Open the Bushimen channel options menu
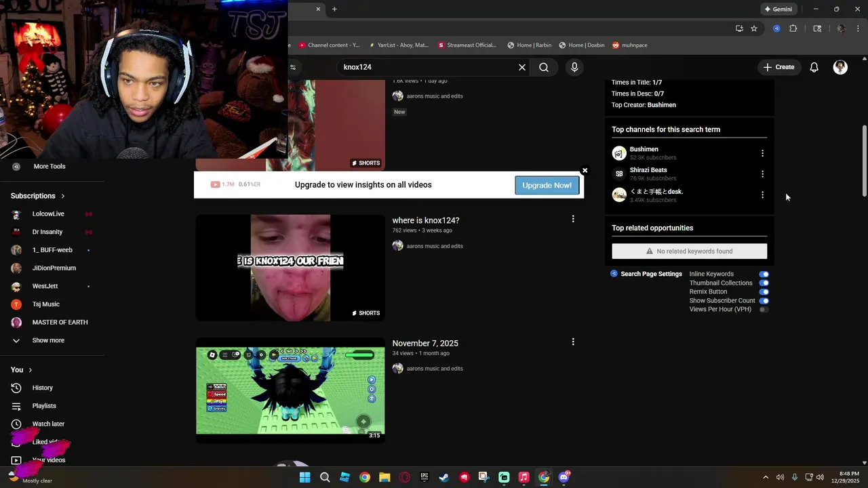This screenshot has height=488, width=868. (762, 153)
